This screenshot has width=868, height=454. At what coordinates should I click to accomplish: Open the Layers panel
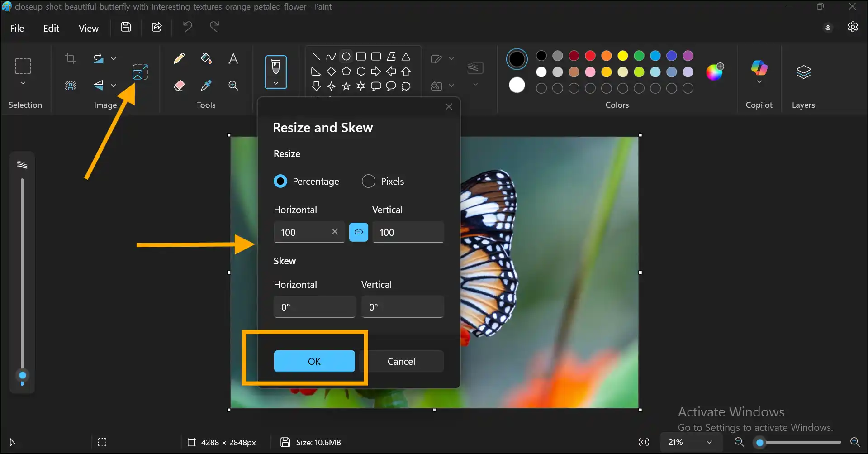803,72
